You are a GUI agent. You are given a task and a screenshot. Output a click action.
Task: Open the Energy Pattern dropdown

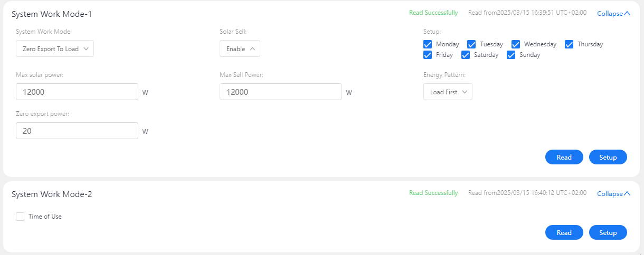(448, 92)
